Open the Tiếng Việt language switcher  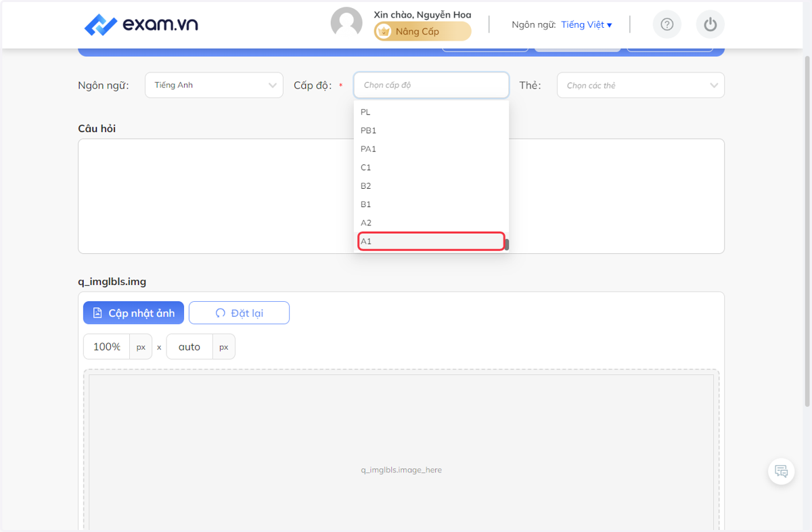(587, 25)
